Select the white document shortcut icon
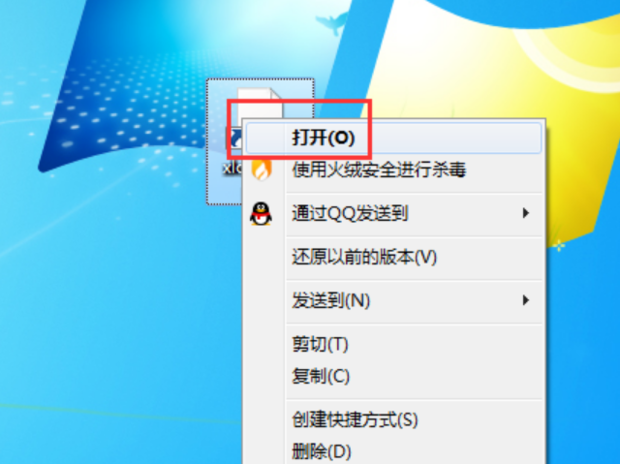620x464 pixels. (259, 104)
